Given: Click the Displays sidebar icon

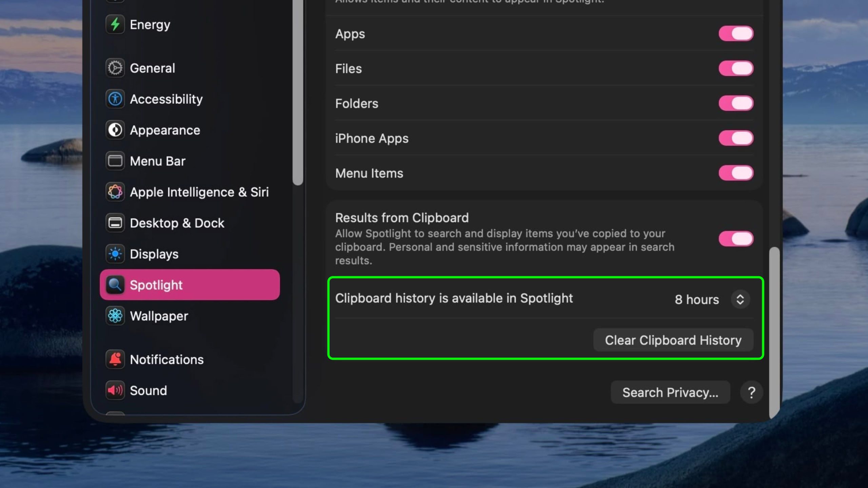Looking at the screenshot, I should pos(115,254).
